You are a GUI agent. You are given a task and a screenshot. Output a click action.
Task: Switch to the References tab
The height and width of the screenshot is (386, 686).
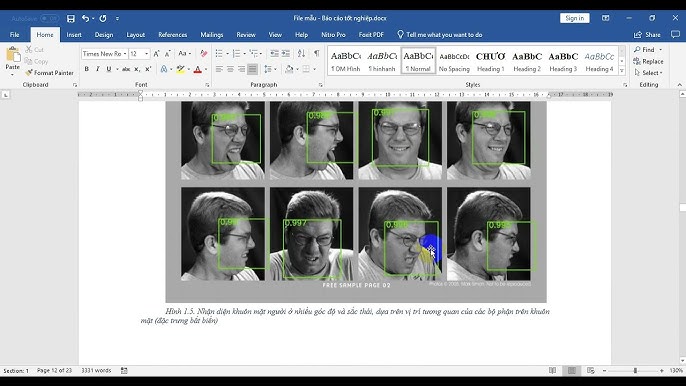tap(172, 35)
